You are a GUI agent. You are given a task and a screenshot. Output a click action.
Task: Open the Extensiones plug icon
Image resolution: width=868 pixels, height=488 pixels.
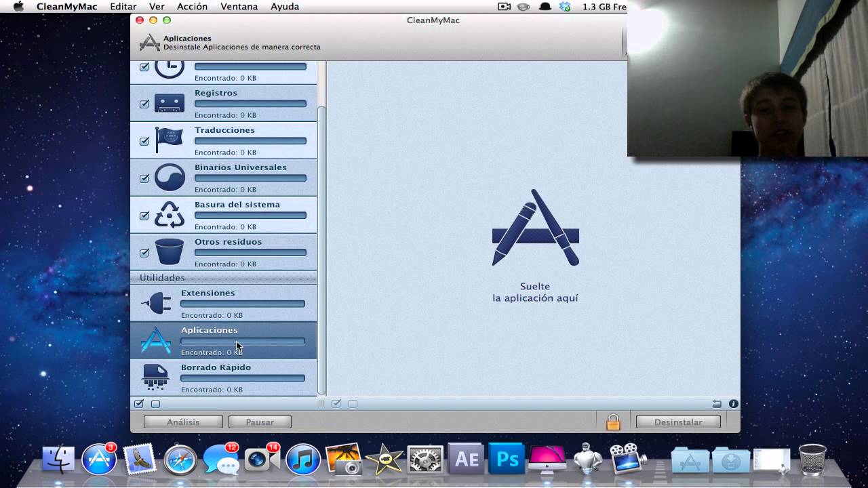(x=157, y=303)
